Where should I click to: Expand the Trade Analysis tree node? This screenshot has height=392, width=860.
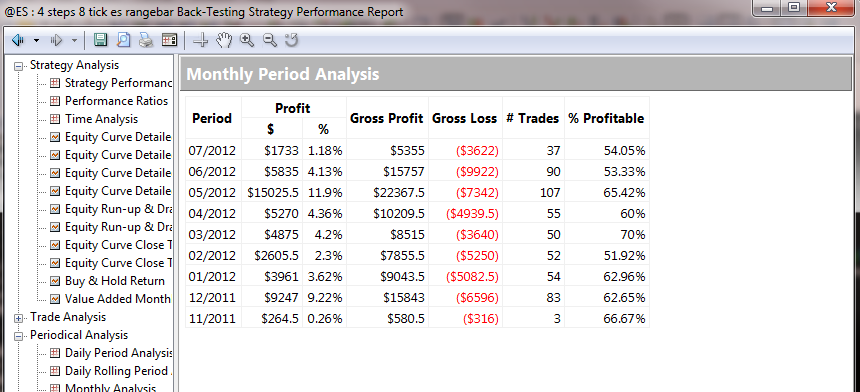pyautogui.click(x=19, y=318)
